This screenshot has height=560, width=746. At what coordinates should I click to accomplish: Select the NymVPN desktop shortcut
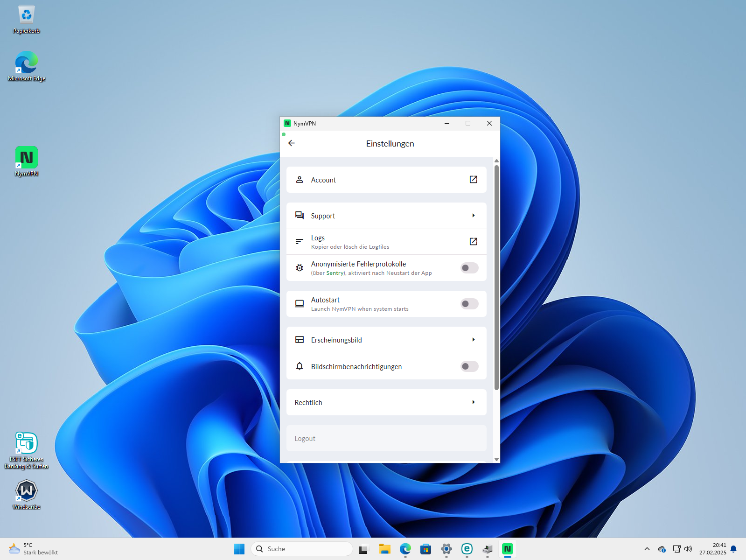27,162
